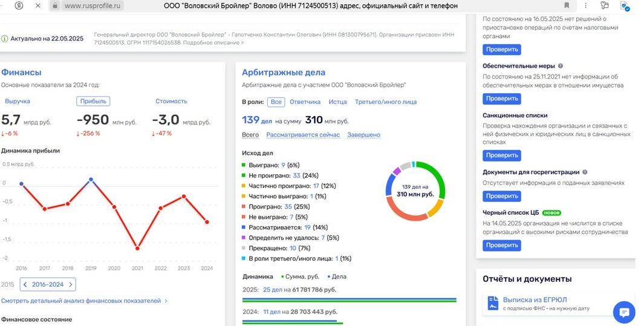Click the help icon next to Документы для госрегистрации
Screen dimensions: 644x326
coord(585,172)
